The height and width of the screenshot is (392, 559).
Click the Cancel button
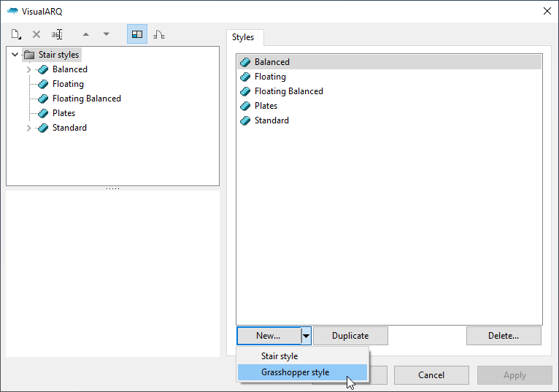[431, 375]
